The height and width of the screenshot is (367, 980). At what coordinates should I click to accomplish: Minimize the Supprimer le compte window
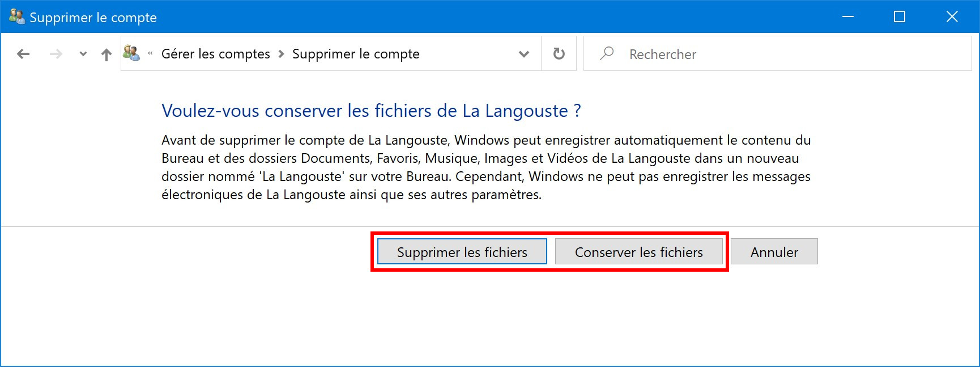point(848,16)
